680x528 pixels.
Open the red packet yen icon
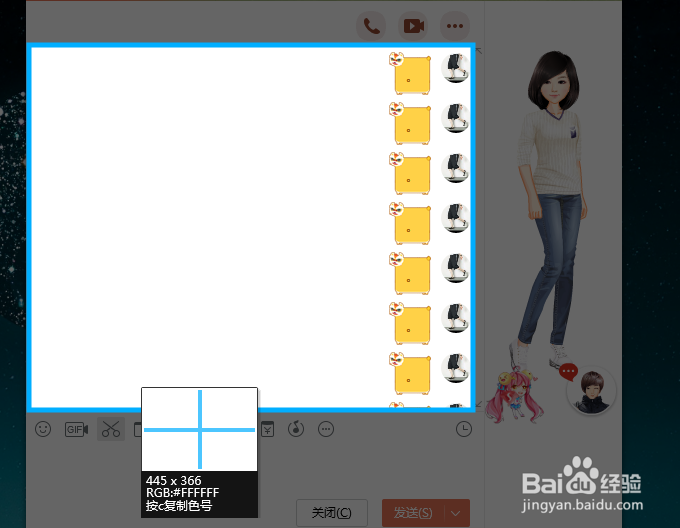coord(268,429)
